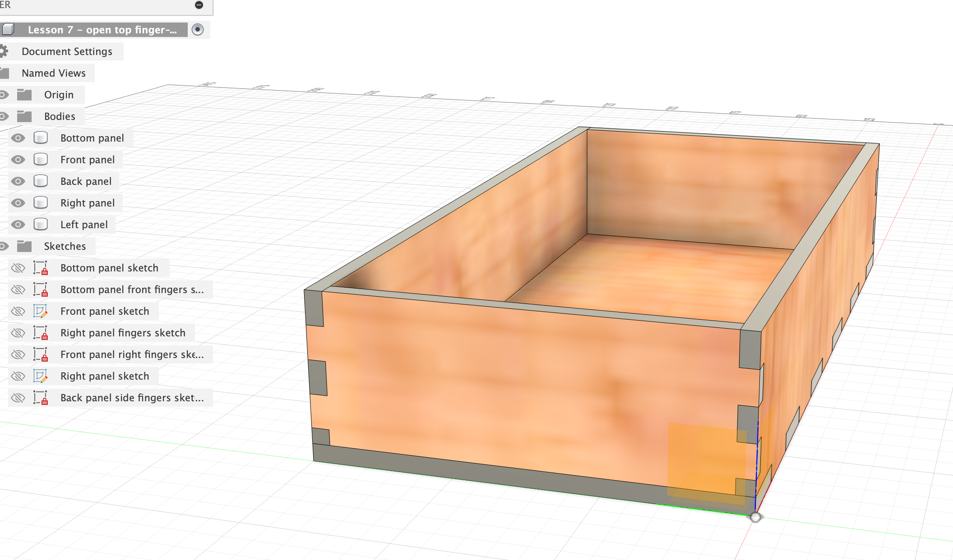This screenshot has height=560, width=953.
Task: Click the Document Settings gear icon
Action: tap(4, 51)
